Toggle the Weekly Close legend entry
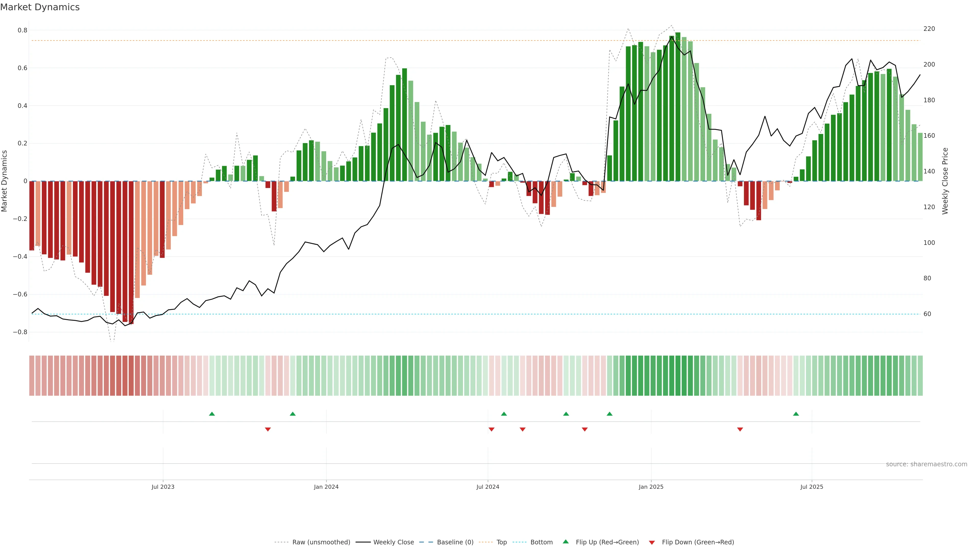Screen dimensions: 980x551 tap(393, 542)
